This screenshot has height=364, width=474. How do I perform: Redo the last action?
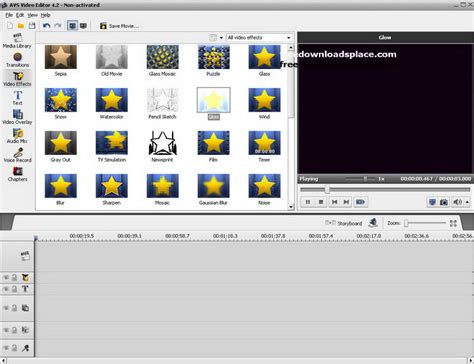pyautogui.click(x=58, y=26)
